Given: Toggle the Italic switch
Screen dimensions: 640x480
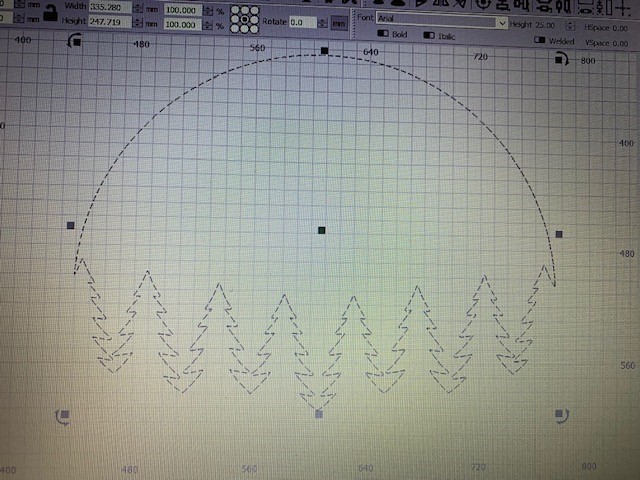Looking at the screenshot, I should (x=429, y=36).
